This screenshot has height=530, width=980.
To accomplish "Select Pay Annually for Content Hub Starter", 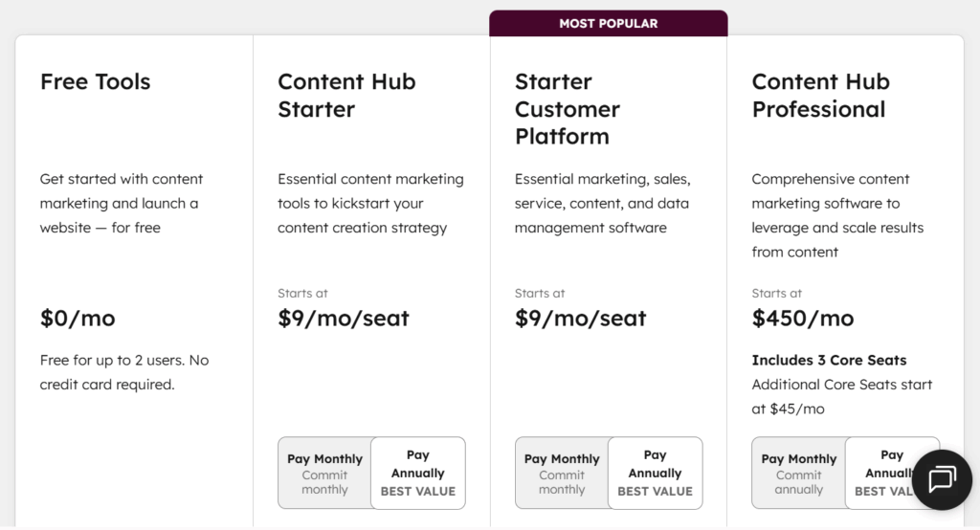I will coord(417,474).
